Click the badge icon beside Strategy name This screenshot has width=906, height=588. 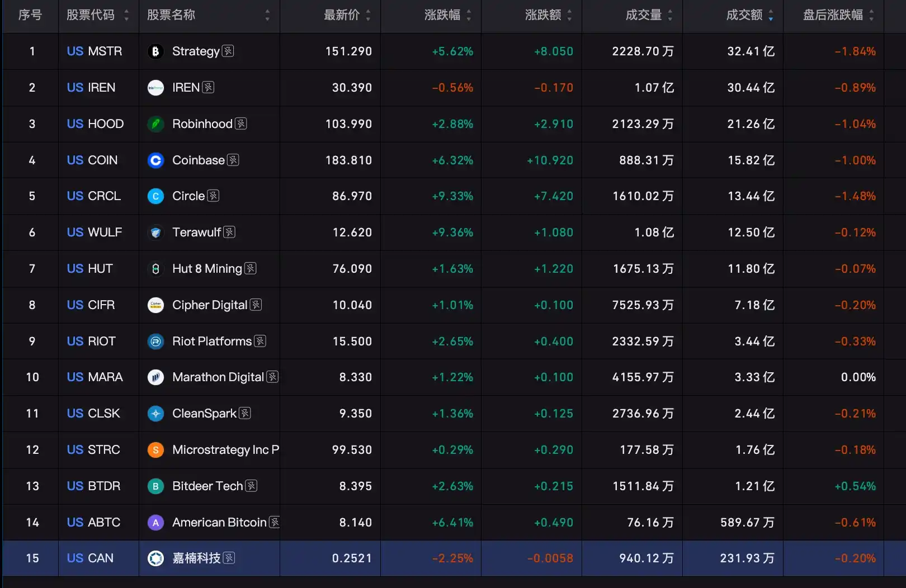[228, 51]
